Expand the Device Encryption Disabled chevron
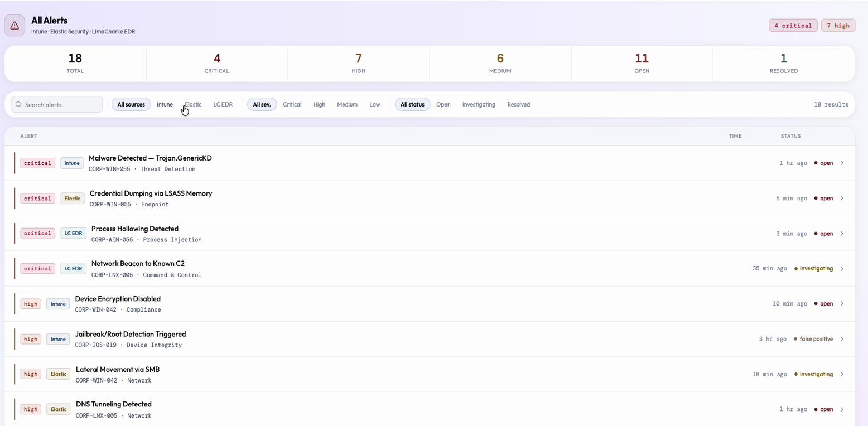 click(x=842, y=304)
